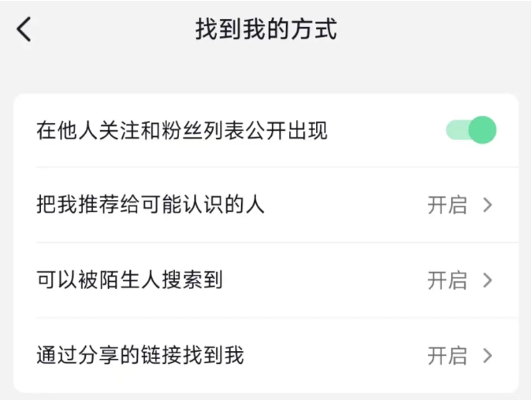The height and width of the screenshot is (400, 532).
Task: Tap the gray background below the settings card
Action: click(266, 396)
